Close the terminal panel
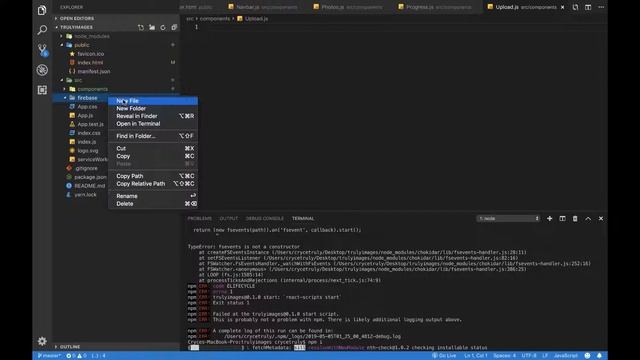This screenshot has height=360, width=640. 601,219
